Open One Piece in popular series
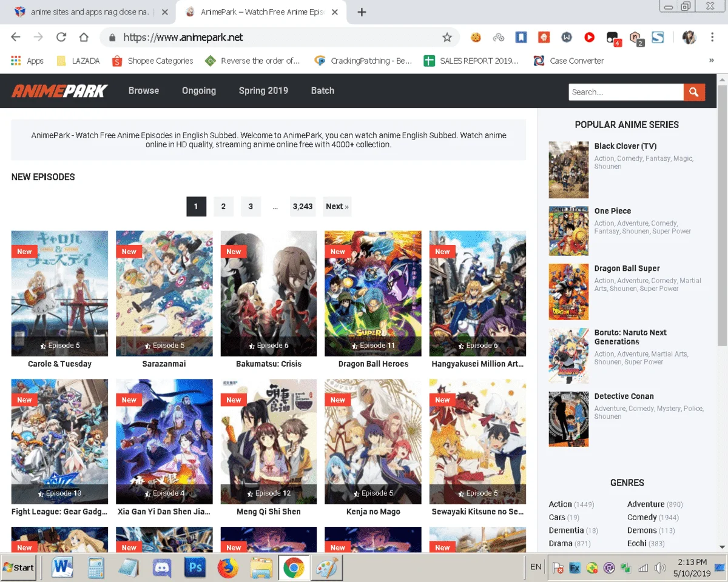 tap(613, 211)
